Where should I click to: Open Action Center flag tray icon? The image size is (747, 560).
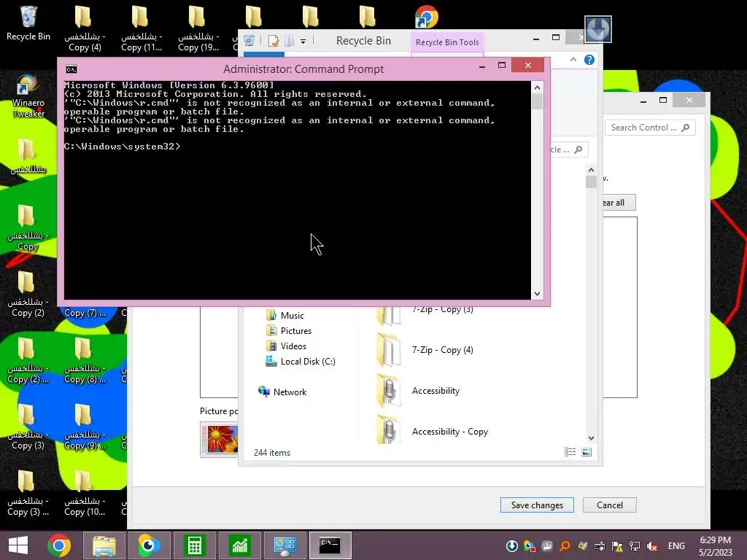point(617,546)
